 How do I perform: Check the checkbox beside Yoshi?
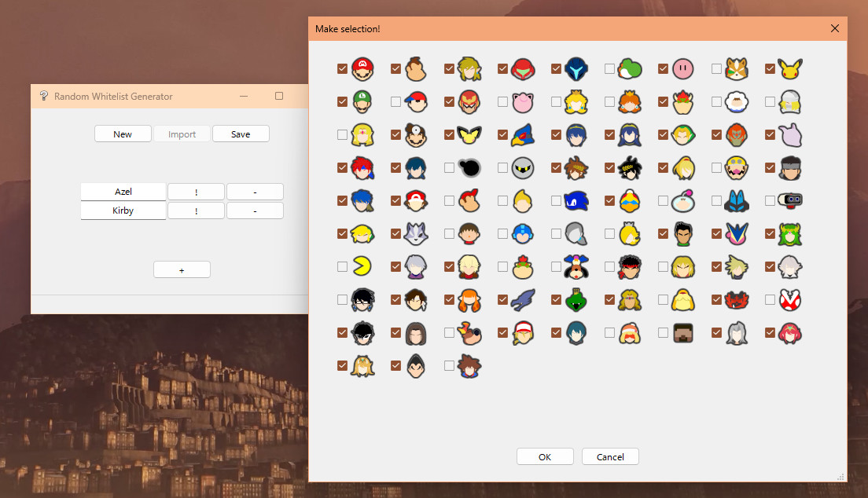pos(609,69)
